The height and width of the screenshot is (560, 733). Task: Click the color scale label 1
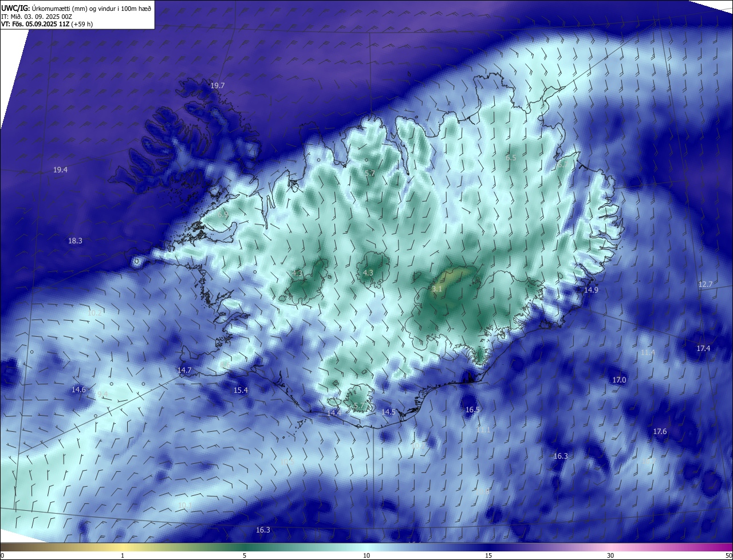coord(123,555)
